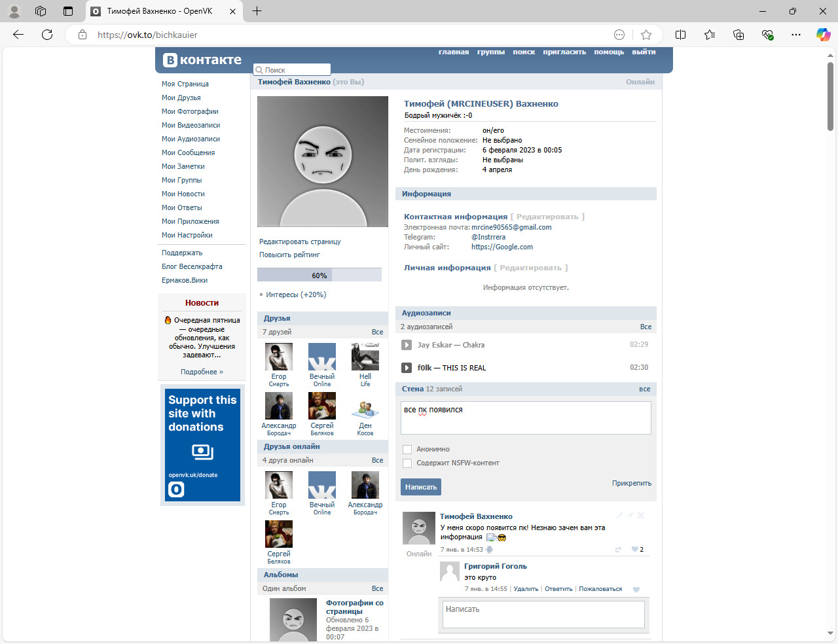Image resolution: width=838 pixels, height=644 pixels.
Task: Open the browser Favorites list icon
Action: click(710, 35)
